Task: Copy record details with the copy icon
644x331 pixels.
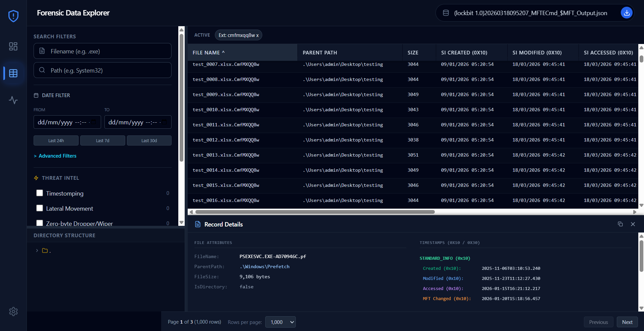Action: click(x=620, y=224)
